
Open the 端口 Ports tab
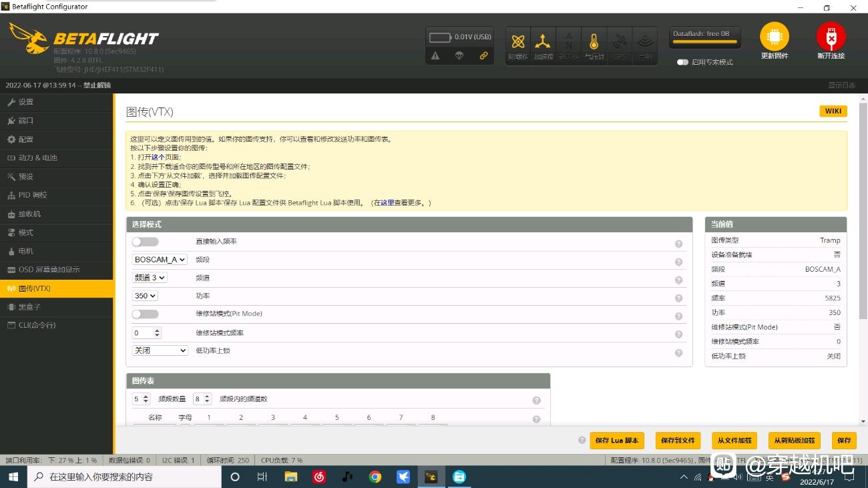coord(57,121)
